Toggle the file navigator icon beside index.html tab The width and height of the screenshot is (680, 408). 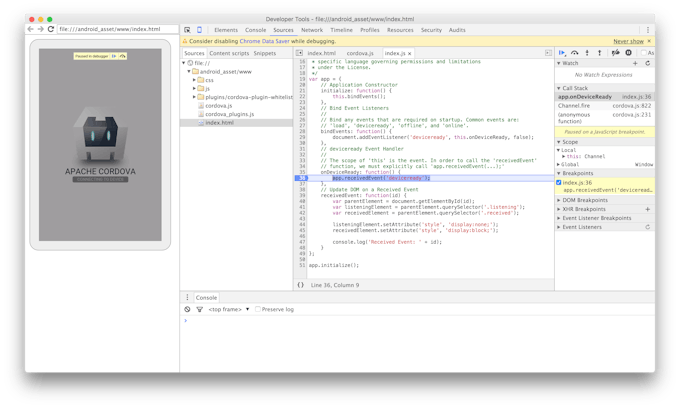tap(299, 53)
